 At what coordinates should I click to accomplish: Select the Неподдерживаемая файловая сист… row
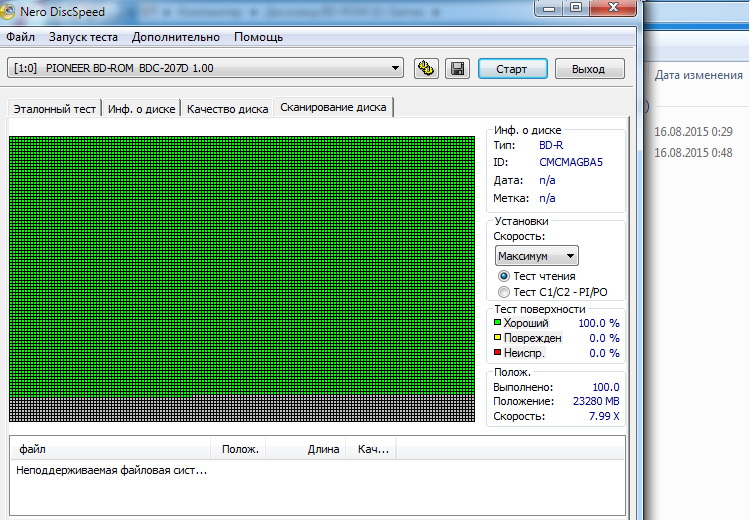point(111,470)
